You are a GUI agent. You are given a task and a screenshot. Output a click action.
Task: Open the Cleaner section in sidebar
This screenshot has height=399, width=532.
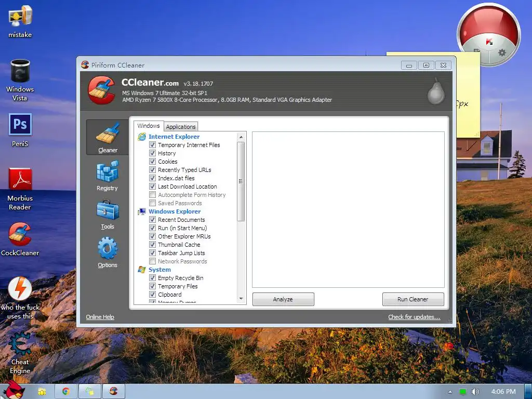pyautogui.click(x=107, y=137)
